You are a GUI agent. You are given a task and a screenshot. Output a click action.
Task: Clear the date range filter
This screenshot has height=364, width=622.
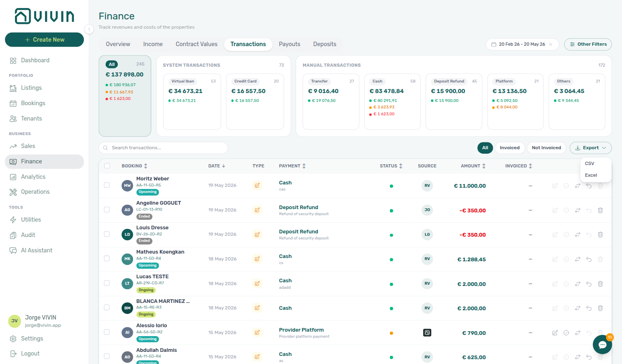pos(551,44)
